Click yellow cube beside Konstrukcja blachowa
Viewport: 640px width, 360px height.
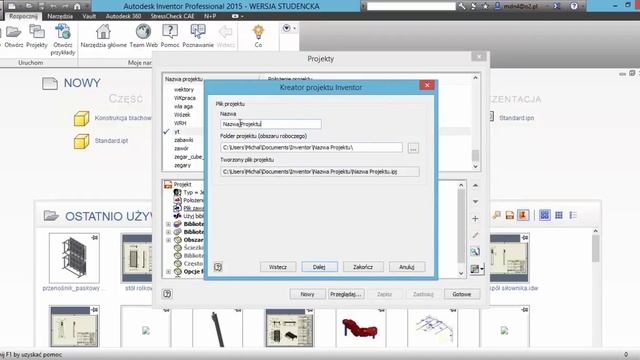[81, 118]
